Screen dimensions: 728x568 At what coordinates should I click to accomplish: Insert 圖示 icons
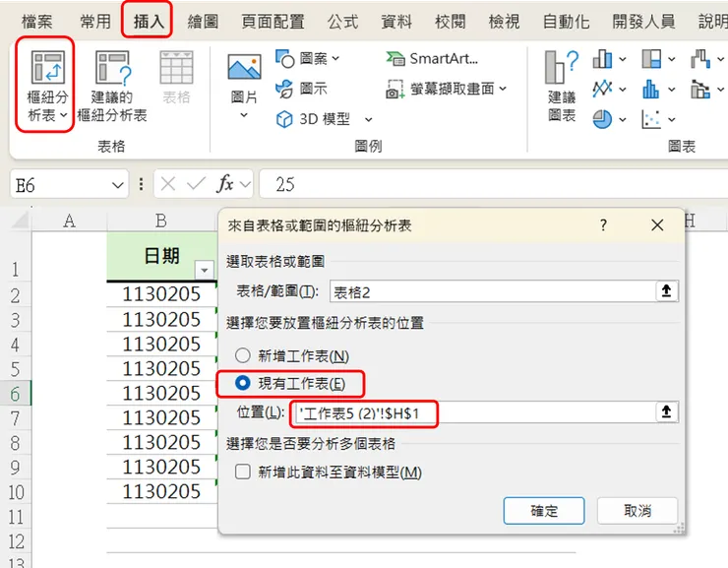tap(302, 89)
